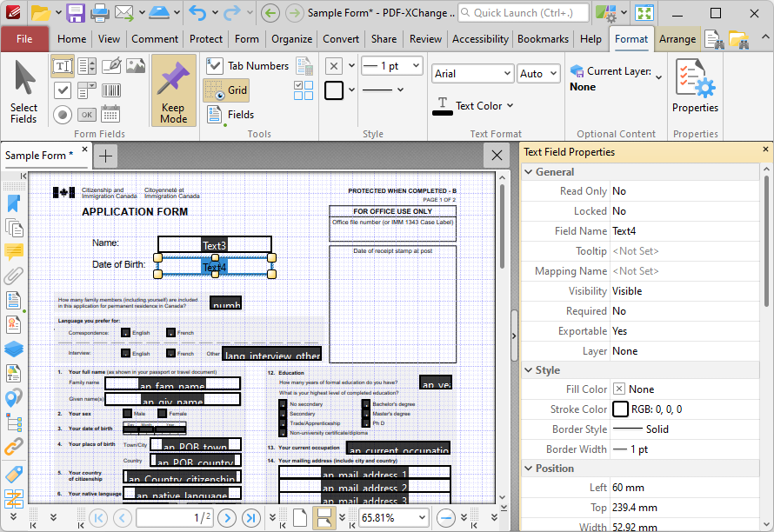Go to previous view (green back arrow)
Screen dimensions: 774x532
[270, 13]
